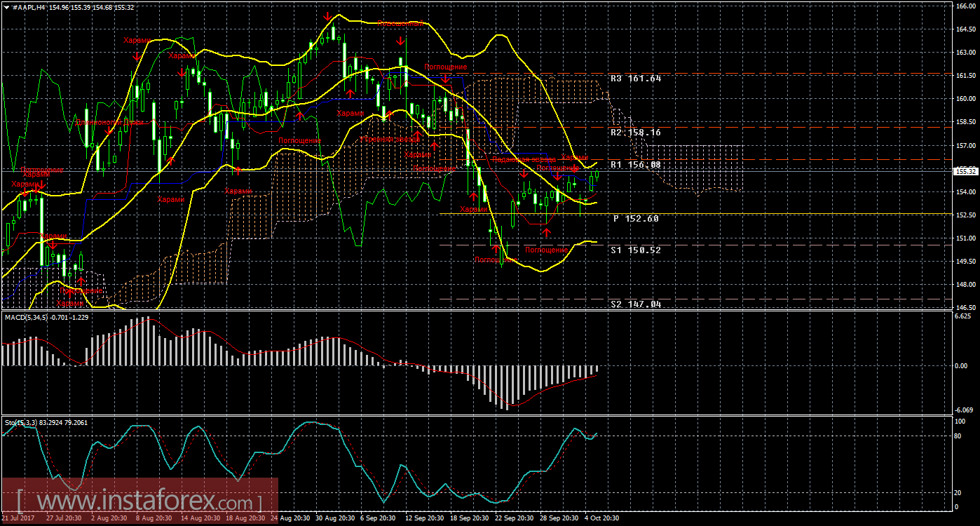Click the P 152.60 pivot label

pos(635,218)
